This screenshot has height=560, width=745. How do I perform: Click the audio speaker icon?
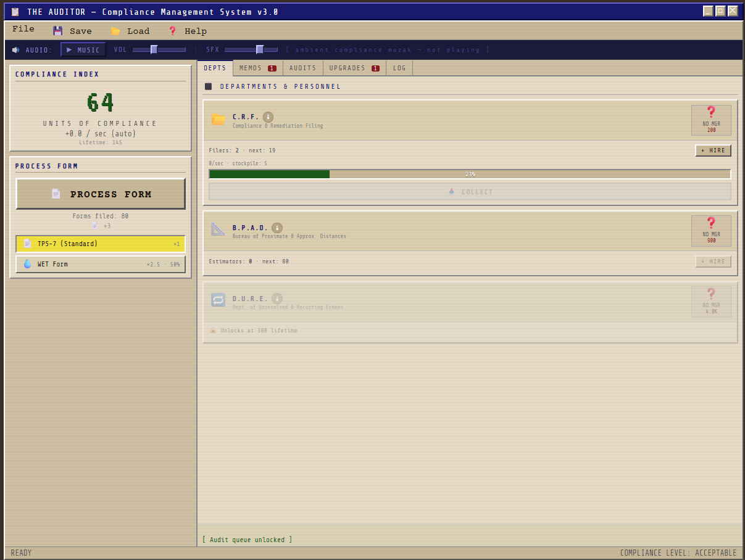click(15, 50)
